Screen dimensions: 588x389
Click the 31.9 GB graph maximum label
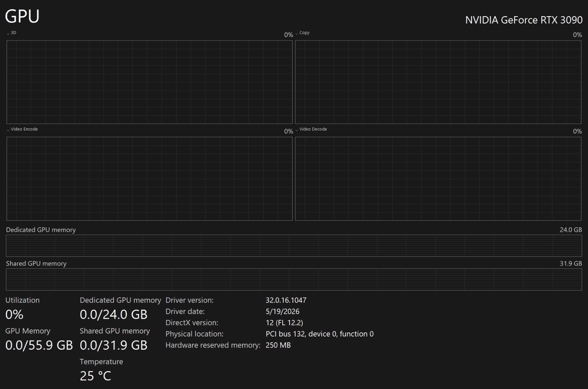coord(571,264)
